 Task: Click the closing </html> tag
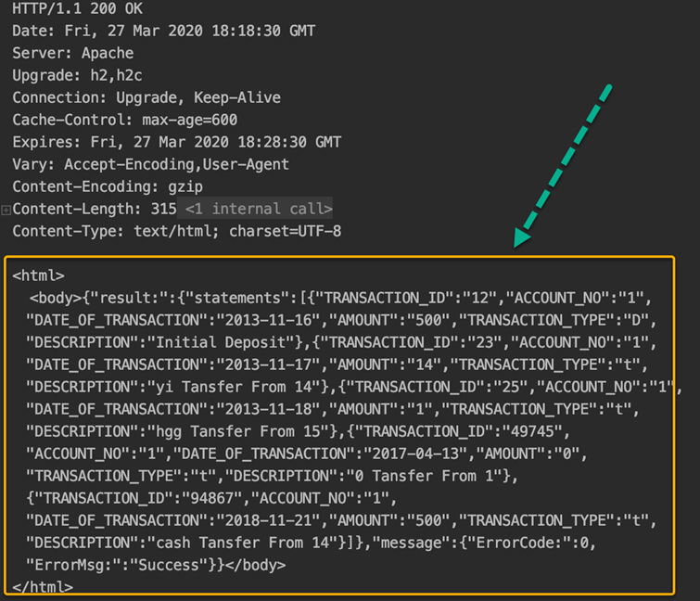[43, 587]
